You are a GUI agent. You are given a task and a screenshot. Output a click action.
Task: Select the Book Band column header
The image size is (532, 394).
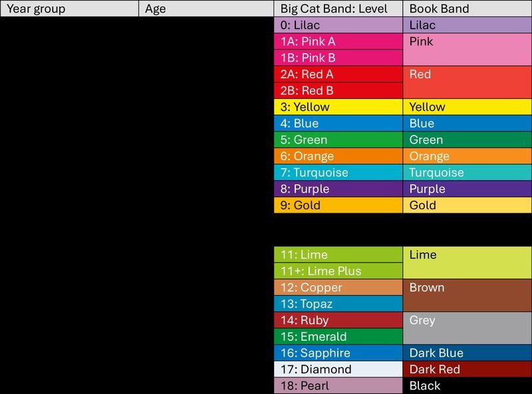click(467, 9)
